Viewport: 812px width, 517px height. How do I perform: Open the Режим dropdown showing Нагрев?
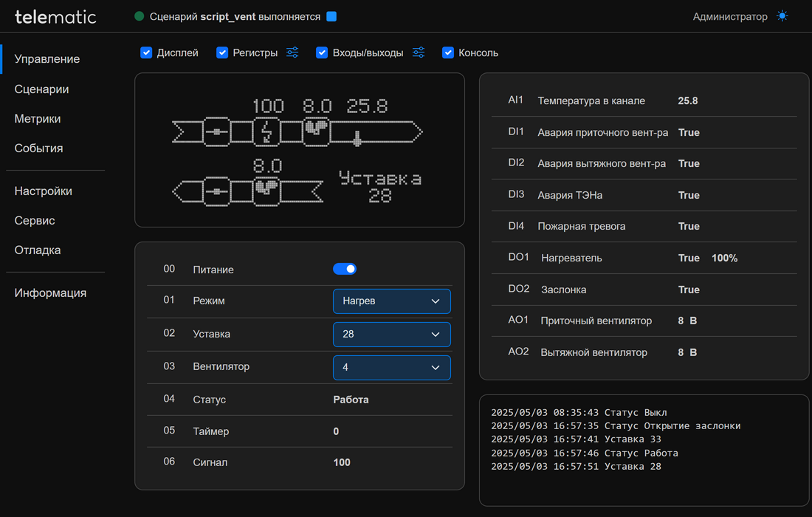point(391,301)
